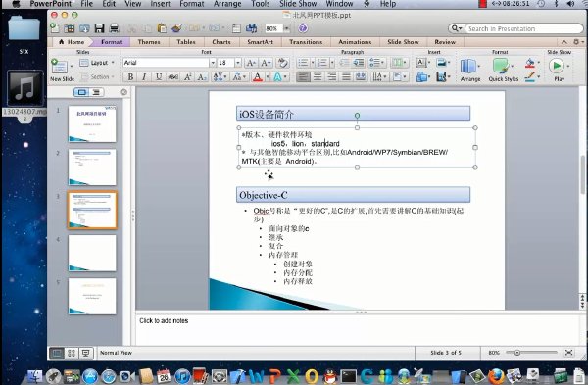Collapse the ribbon with the chevron

click(x=564, y=42)
